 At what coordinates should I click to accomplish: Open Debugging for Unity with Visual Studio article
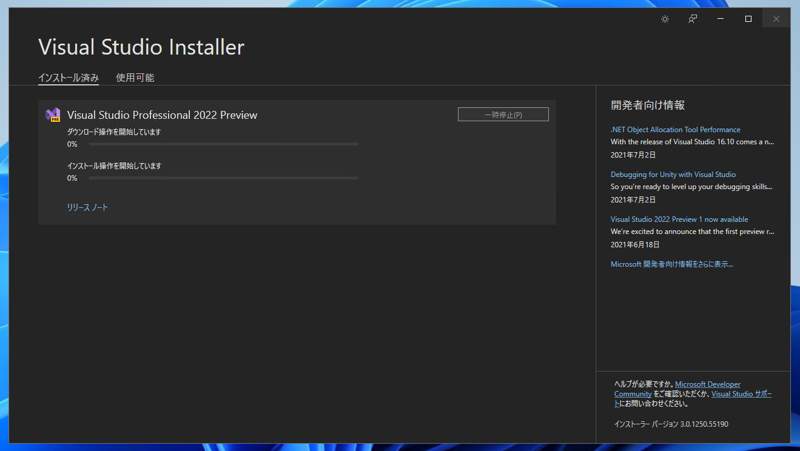click(x=673, y=174)
